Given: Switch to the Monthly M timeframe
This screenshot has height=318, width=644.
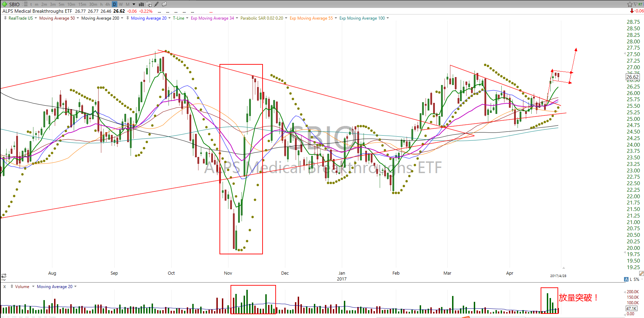Looking at the screenshot, I should (x=127, y=4).
